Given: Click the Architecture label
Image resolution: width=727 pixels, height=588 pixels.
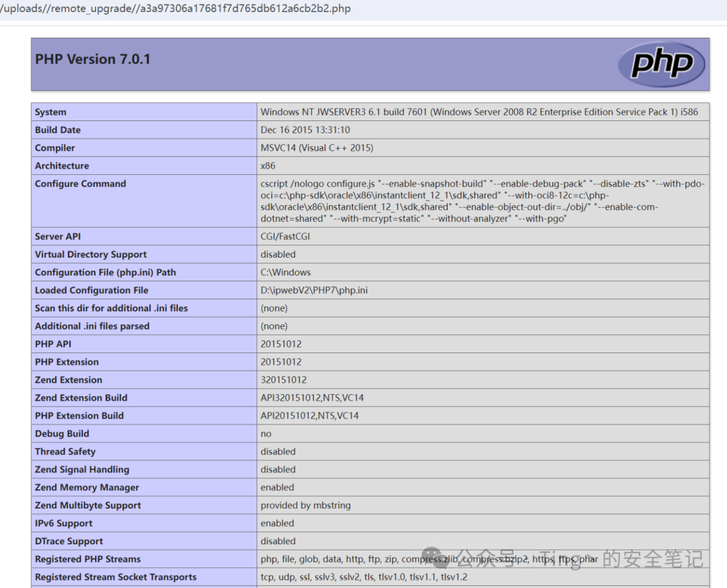Looking at the screenshot, I should (x=62, y=166).
